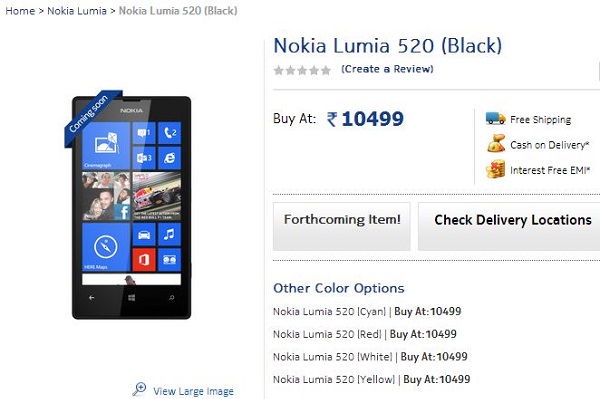
Task: Click the Check Delivery Locations button
Action: click(509, 226)
